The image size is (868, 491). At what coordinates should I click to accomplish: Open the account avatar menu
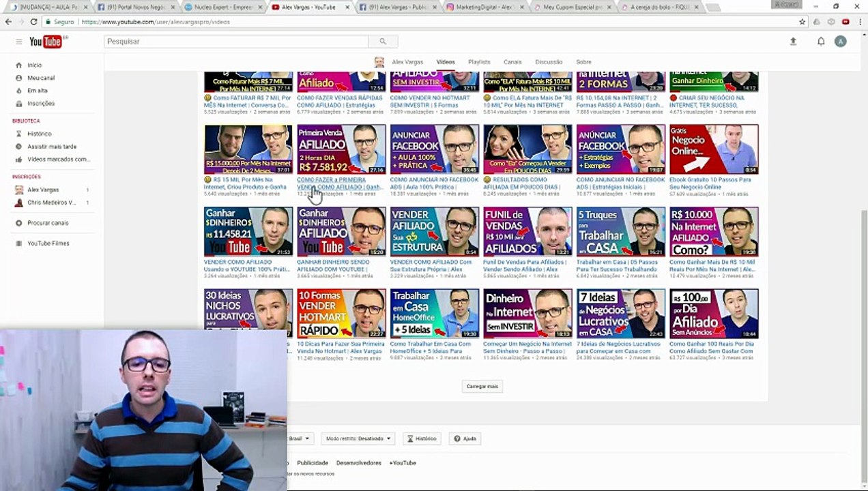click(841, 42)
